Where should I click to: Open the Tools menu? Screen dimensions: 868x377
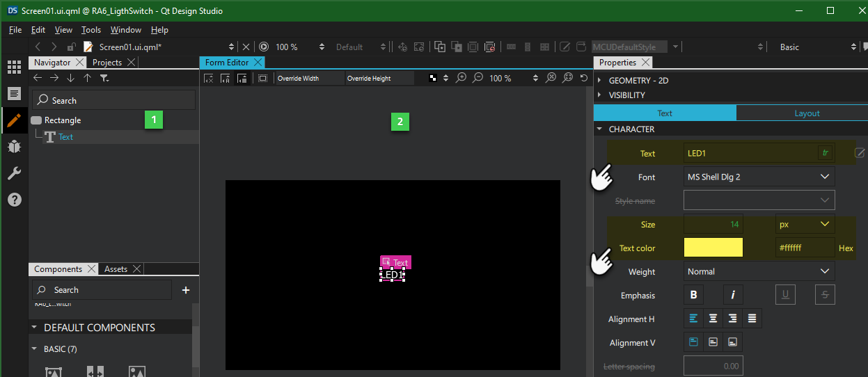point(91,30)
